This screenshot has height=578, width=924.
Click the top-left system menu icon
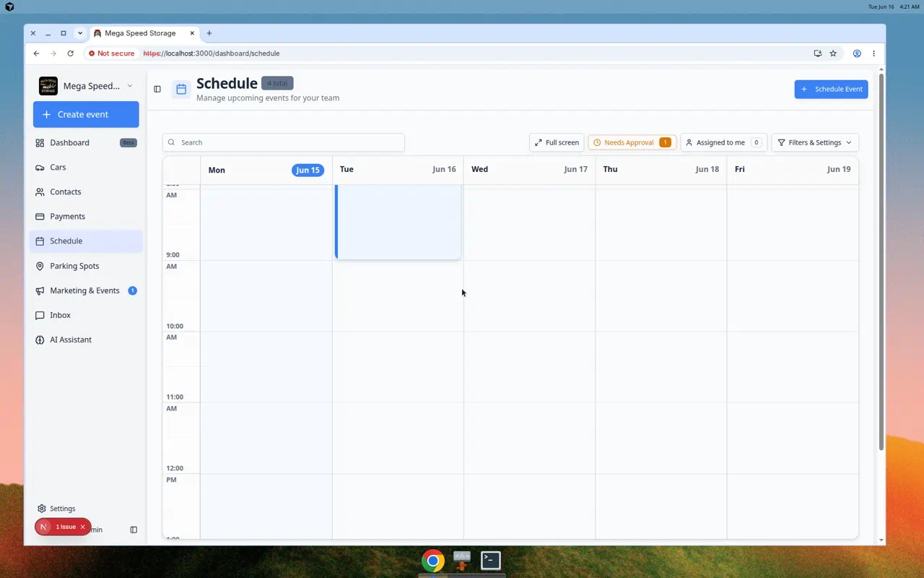point(9,7)
